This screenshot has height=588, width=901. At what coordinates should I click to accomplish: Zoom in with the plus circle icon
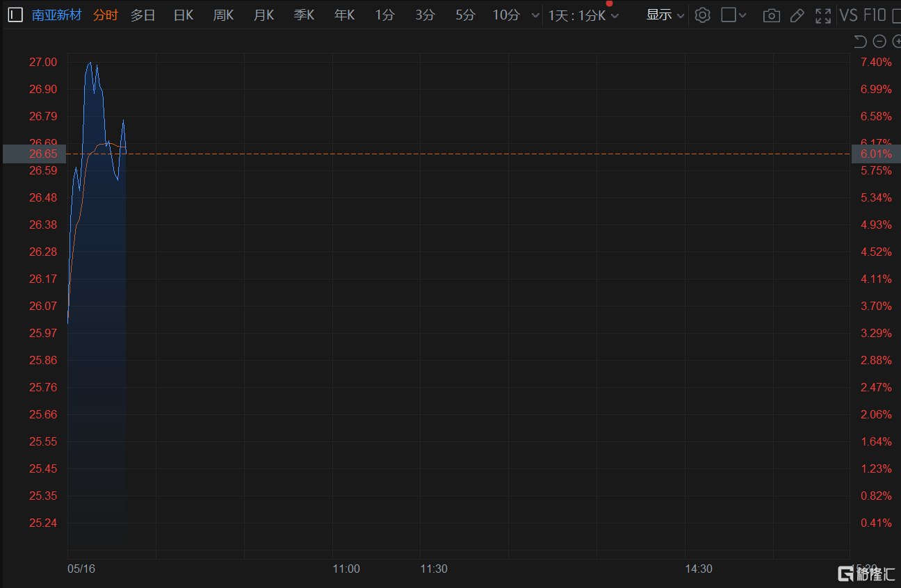pos(896,41)
